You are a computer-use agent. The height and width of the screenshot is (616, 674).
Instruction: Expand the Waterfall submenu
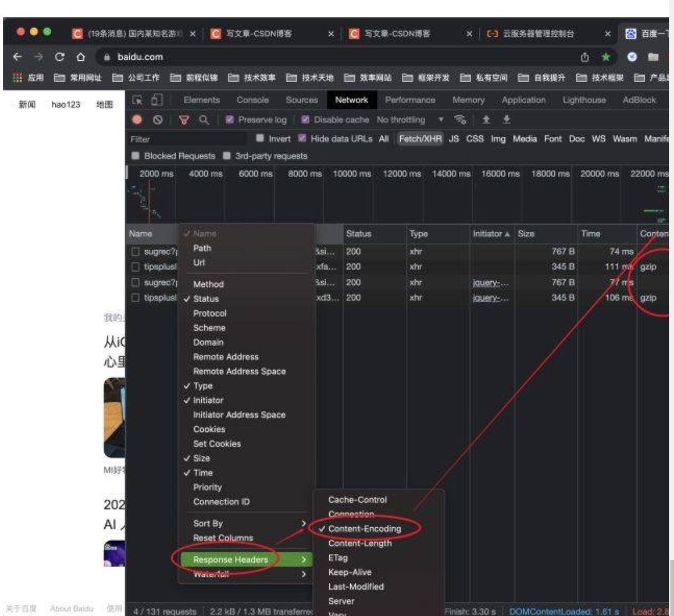pyautogui.click(x=248, y=575)
